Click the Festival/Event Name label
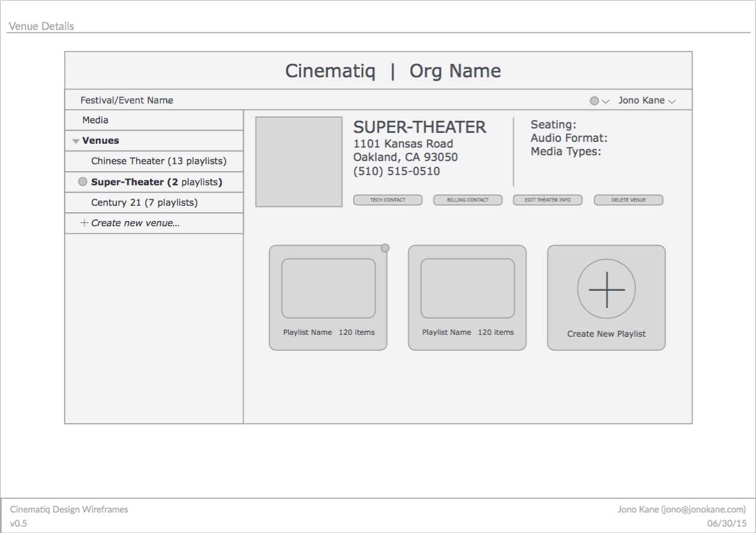Viewport: 756px width, 533px height. point(127,100)
